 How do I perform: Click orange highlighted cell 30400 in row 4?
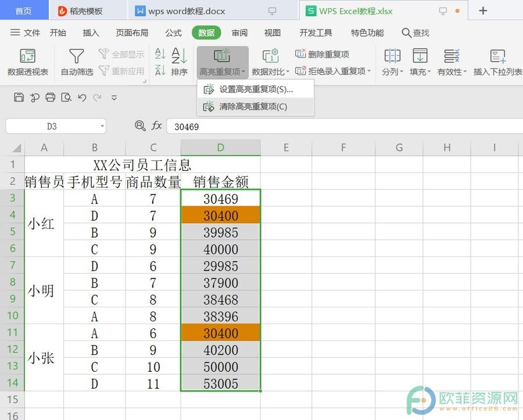click(x=220, y=215)
